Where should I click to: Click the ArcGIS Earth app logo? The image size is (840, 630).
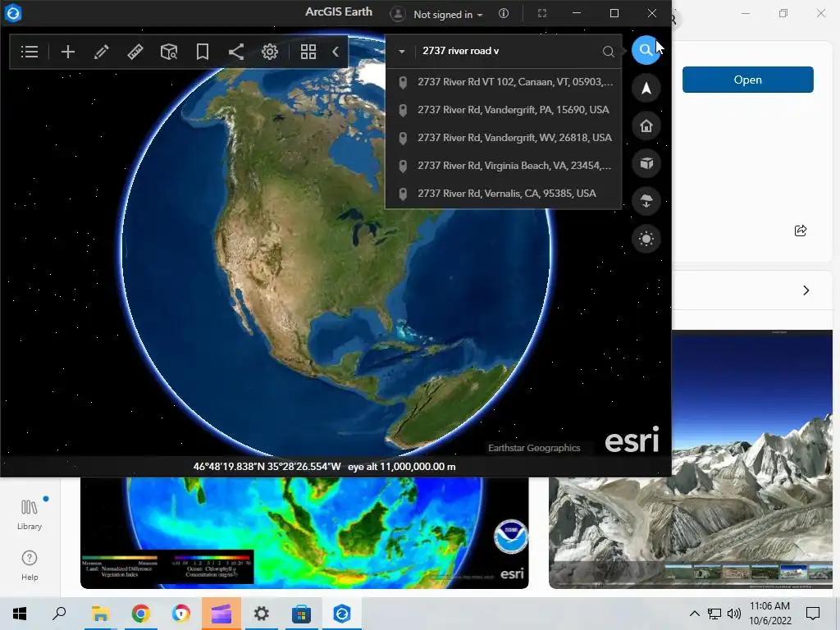[13, 13]
